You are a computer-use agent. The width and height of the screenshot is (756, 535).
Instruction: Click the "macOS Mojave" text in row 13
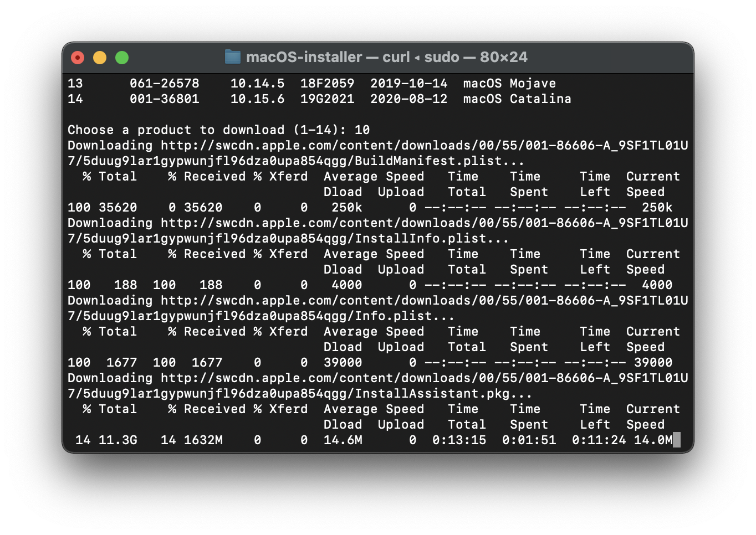509,84
